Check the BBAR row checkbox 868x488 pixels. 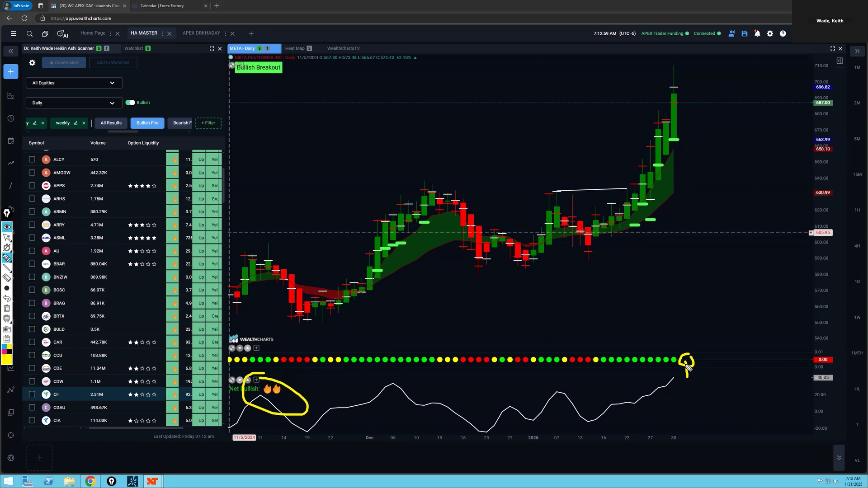[32, 264]
